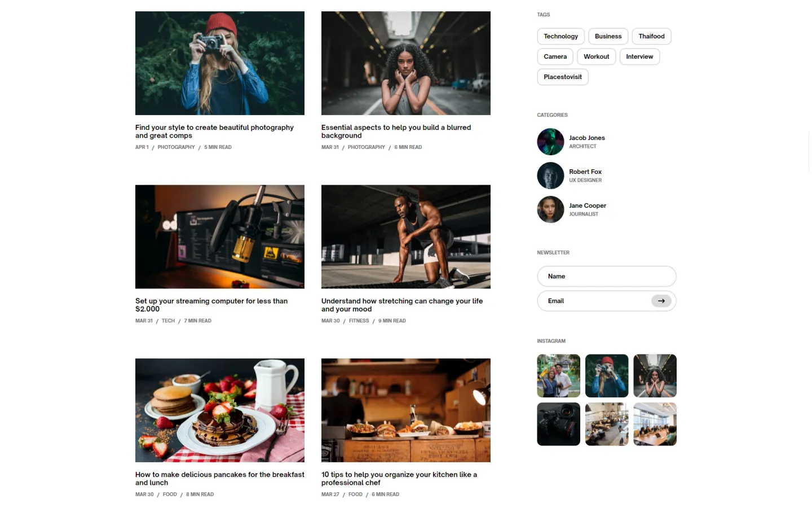Filter by the Workout tag
Viewport: 812px width, 508px height.
(596, 56)
